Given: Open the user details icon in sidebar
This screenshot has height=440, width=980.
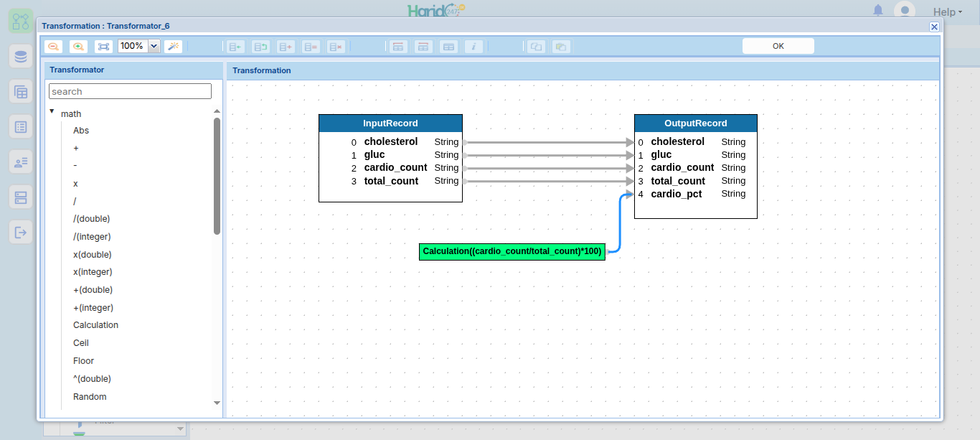Looking at the screenshot, I should click(x=21, y=162).
